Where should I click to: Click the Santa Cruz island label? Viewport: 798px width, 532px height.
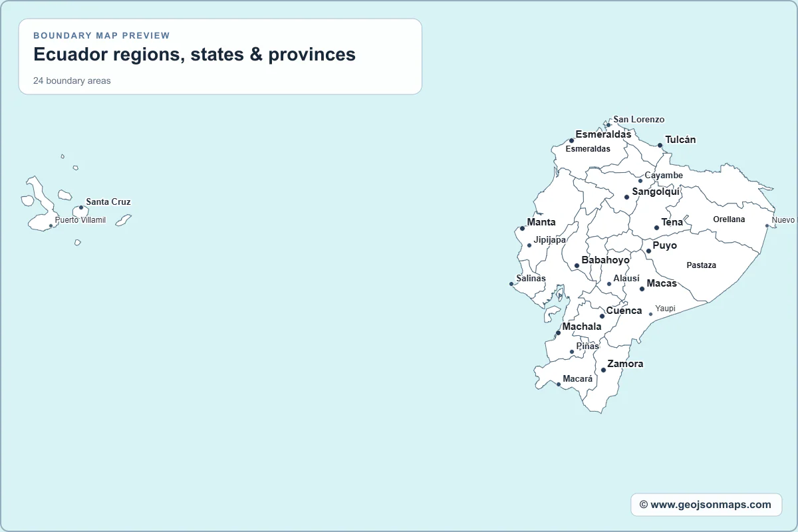(x=108, y=201)
